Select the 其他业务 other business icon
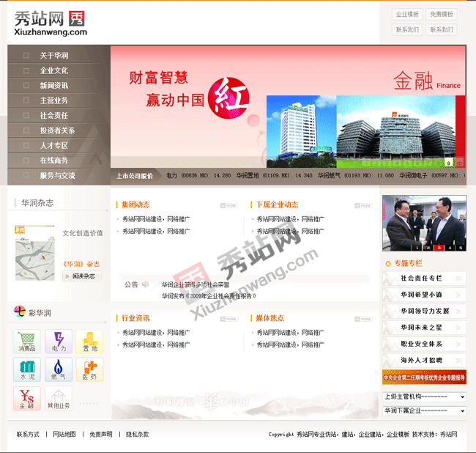The height and width of the screenshot is (453, 476). click(59, 399)
